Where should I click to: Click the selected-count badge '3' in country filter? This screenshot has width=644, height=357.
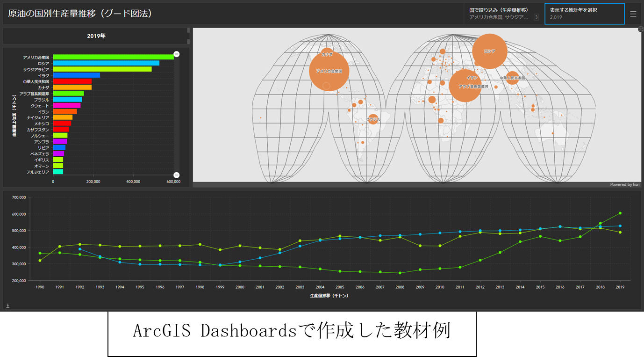(536, 17)
